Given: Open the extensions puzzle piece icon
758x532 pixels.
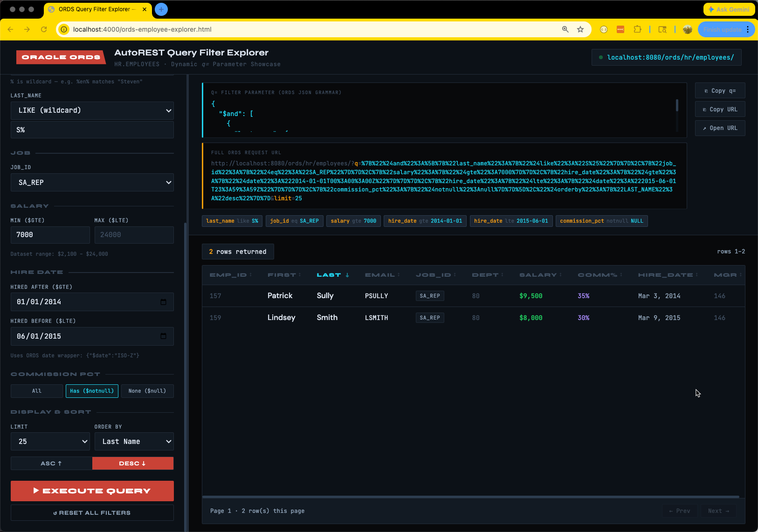Looking at the screenshot, I should tap(637, 29).
